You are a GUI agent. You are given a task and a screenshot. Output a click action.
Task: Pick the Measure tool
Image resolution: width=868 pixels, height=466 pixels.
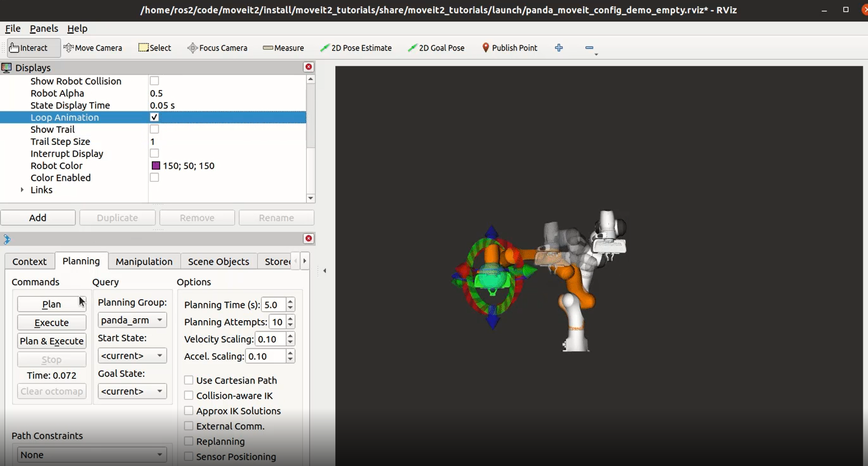pyautogui.click(x=283, y=48)
